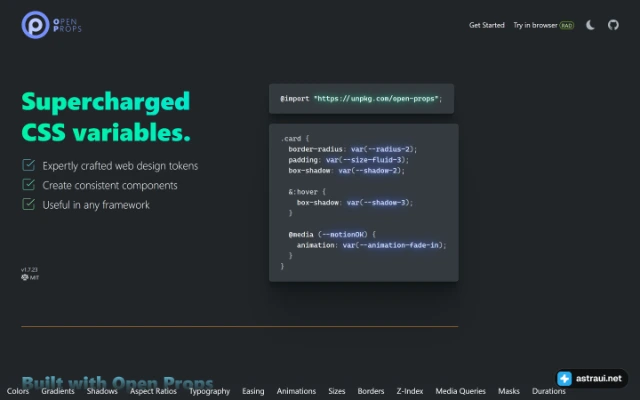This screenshot has width=640, height=400.
Task: Open Try in browser link
Action: 543,25
